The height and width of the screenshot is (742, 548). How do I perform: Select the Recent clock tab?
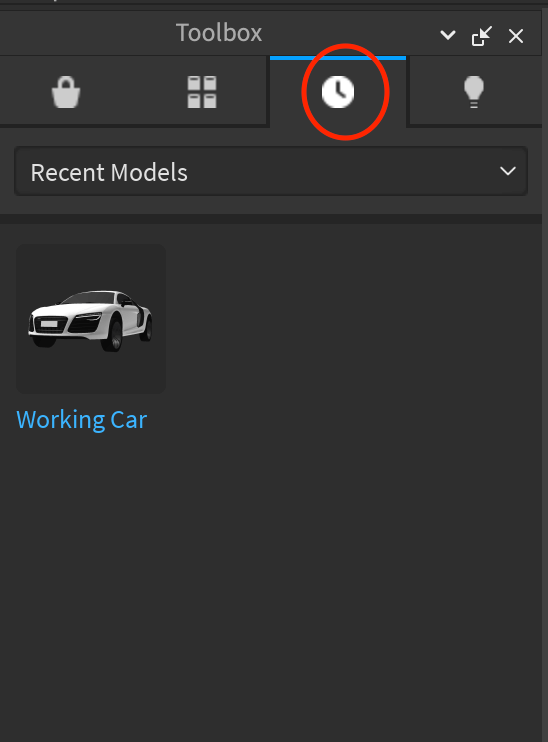(338, 92)
